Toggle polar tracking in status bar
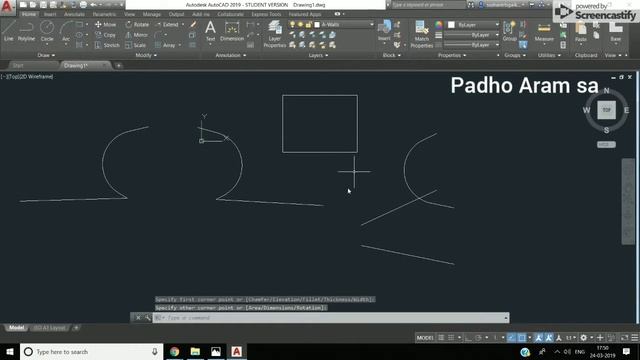 coord(478,338)
